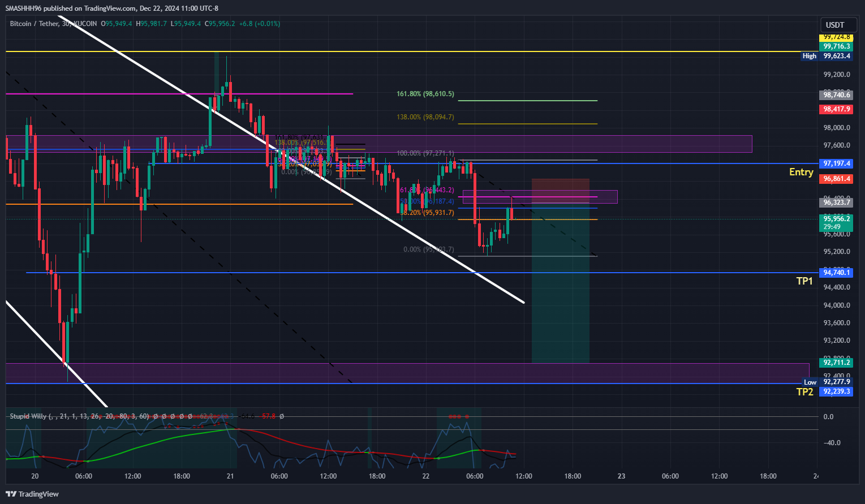Click the publisher line SMASHHH96 published on TradingView.com
The height and width of the screenshot is (504, 865).
click(x=112, y=8)
